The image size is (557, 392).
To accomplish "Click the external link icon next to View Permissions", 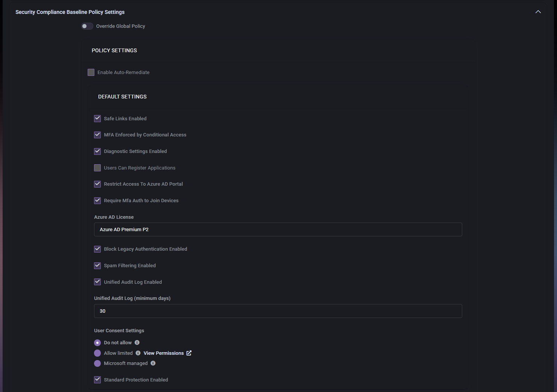I will coord(189,353).
